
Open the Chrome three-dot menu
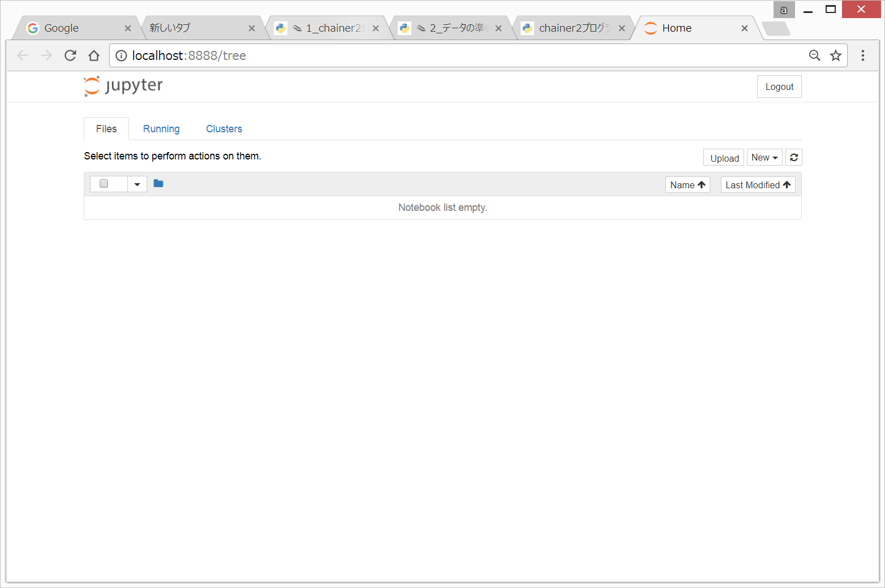pyautogui.click(x=862, y=55)
